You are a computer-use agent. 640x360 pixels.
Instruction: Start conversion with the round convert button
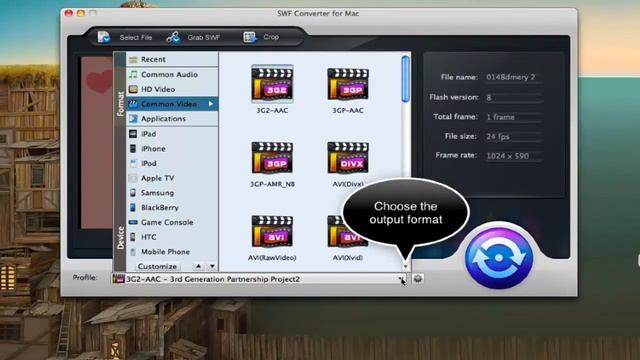coord(499,258)
